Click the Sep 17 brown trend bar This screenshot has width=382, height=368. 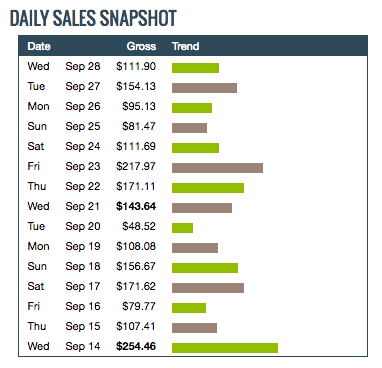(208, 288)
